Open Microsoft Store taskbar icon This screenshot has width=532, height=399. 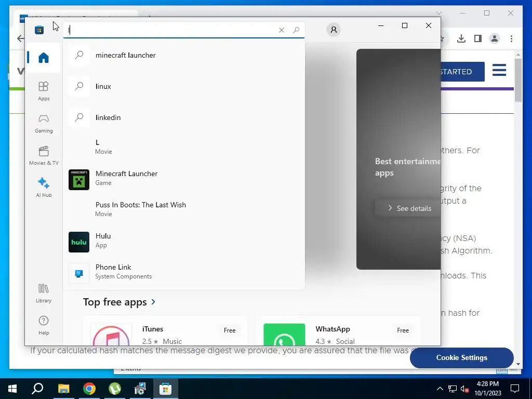pyautogui.click(x=166, y=389)
